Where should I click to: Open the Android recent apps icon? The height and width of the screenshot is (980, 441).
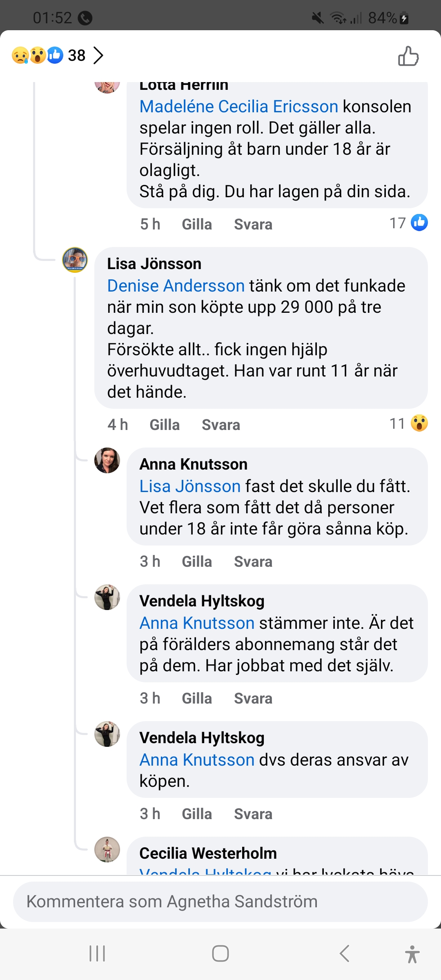coord(97,954)
